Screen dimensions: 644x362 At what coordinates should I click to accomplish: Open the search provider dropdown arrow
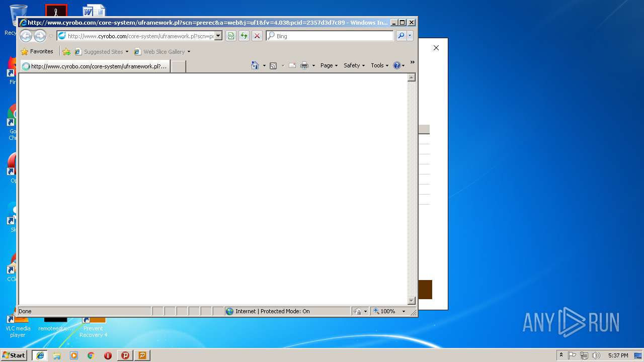pos(410,36)
